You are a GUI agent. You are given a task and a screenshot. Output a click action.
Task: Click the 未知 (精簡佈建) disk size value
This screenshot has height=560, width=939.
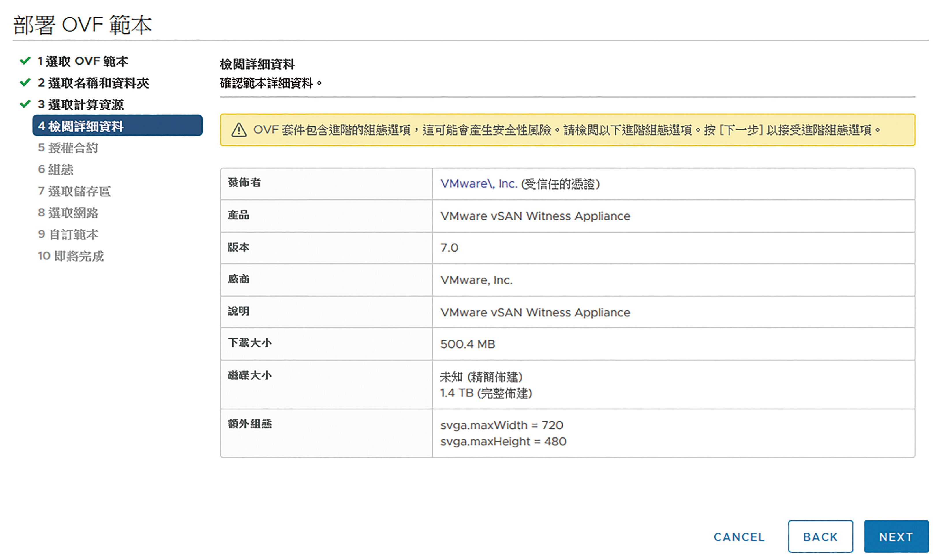481,377
